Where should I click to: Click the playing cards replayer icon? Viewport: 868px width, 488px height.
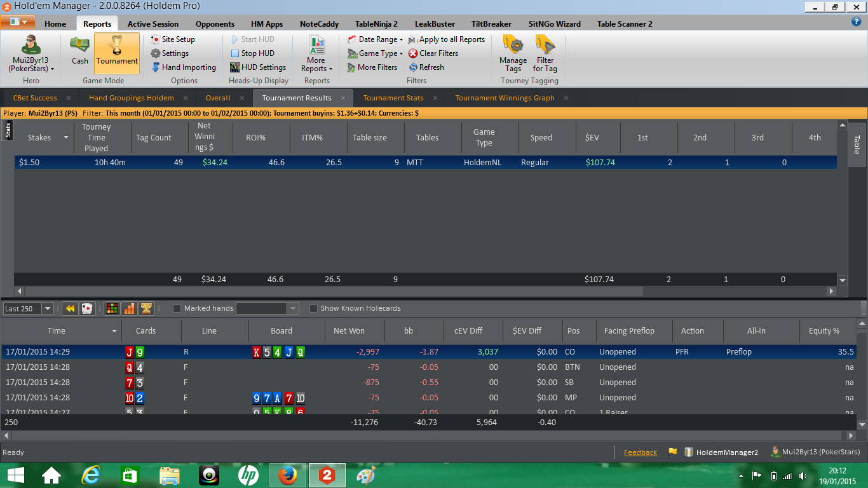click(x=87, y=309)
